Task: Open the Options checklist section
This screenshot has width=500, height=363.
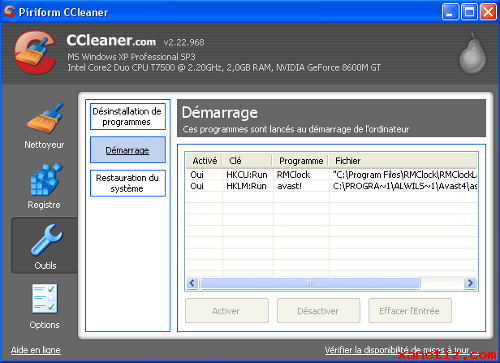Action: pyautogui.click(x=44, y=306)
